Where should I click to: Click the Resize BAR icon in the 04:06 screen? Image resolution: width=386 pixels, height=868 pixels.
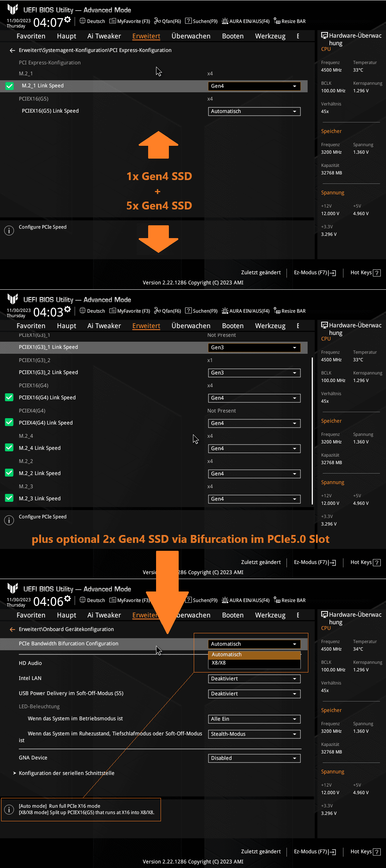click(277, 600)
